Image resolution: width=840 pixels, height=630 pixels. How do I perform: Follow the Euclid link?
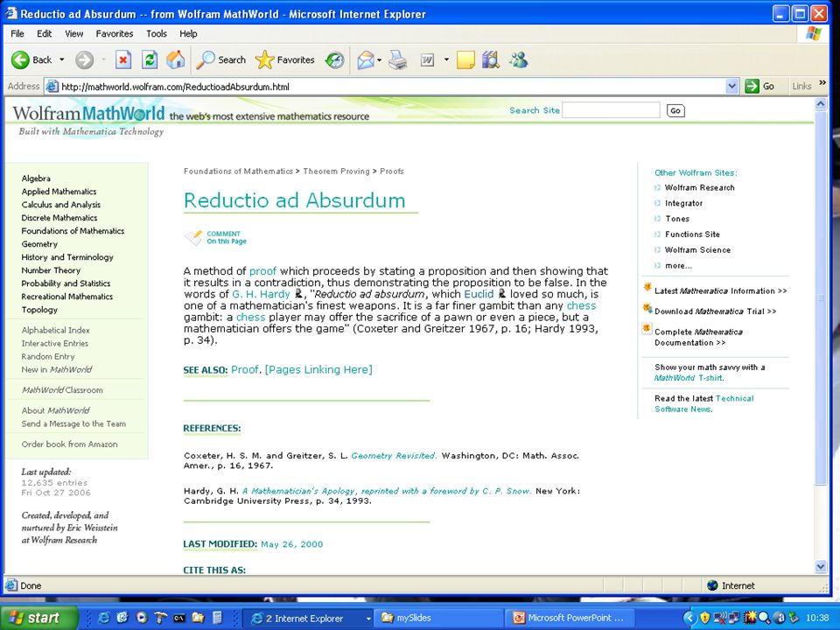pyautogui.click(x=479, y=294)
